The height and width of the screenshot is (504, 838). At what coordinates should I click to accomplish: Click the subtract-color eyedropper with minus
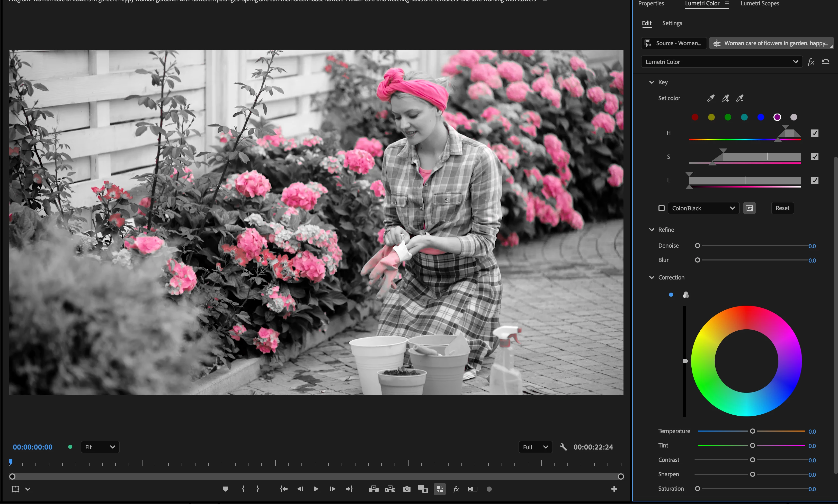pos(740,98)
